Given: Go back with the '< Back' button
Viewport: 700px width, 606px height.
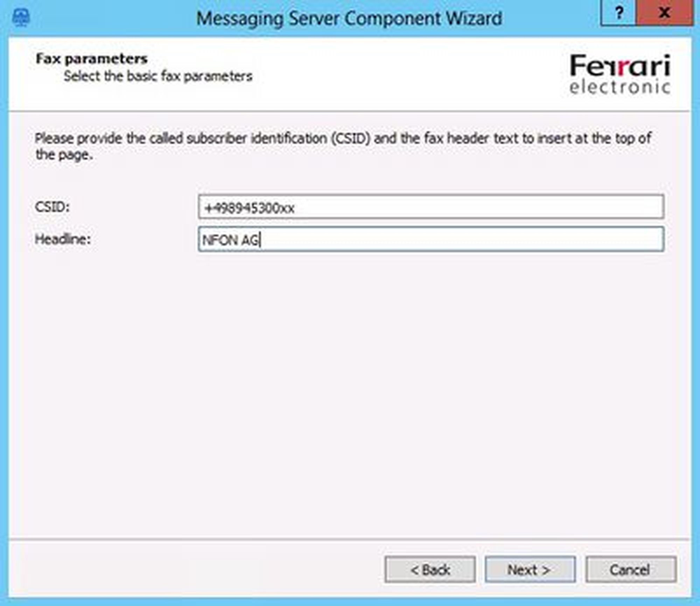Looking at the screenshot, I should [430, 570].
